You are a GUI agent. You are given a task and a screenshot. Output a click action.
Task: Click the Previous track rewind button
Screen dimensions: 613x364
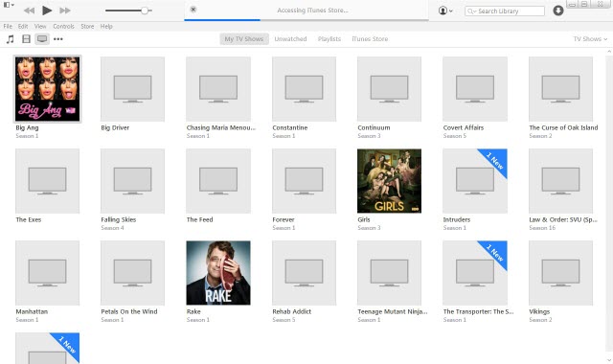[29, 11]
